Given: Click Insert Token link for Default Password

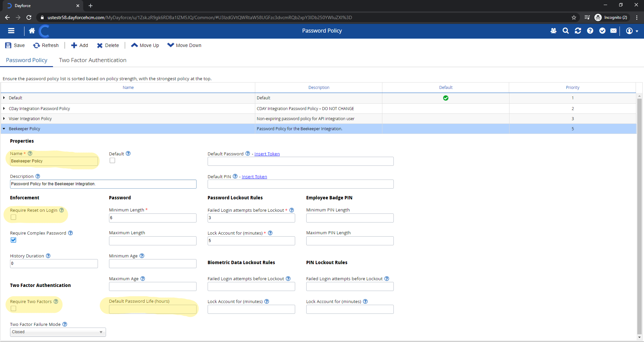Looking at the screenshot, I should click(267, 154).
